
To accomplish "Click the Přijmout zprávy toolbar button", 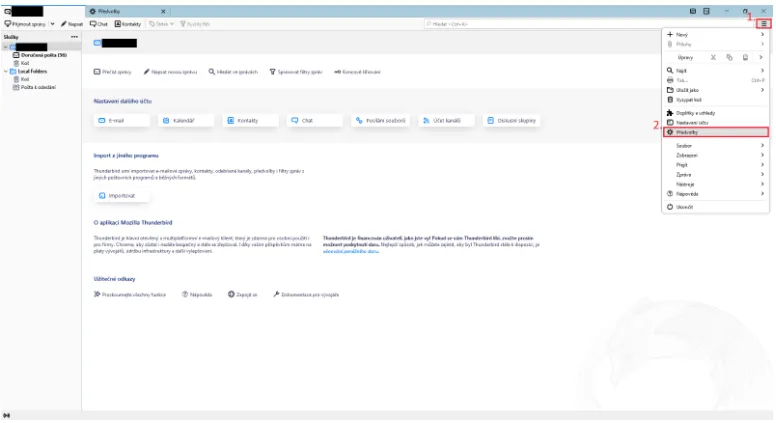I will point(25,24).
